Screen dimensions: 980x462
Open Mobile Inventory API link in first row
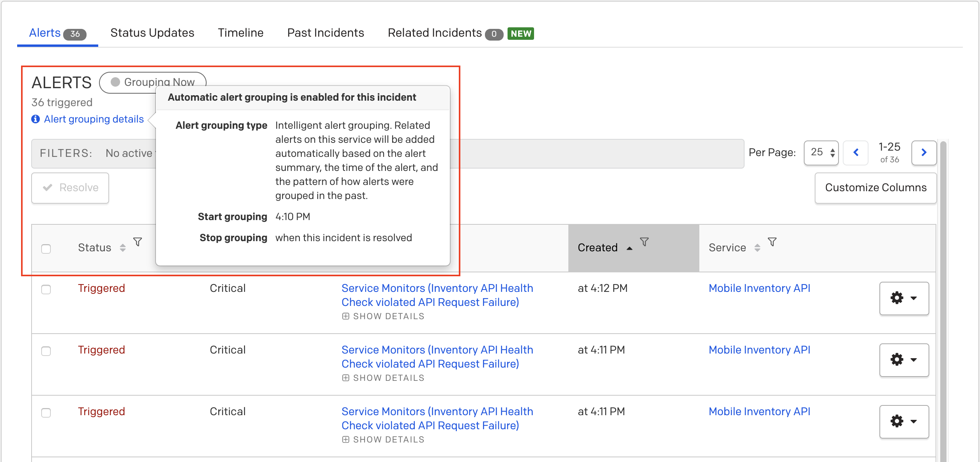tap(759, 288)
